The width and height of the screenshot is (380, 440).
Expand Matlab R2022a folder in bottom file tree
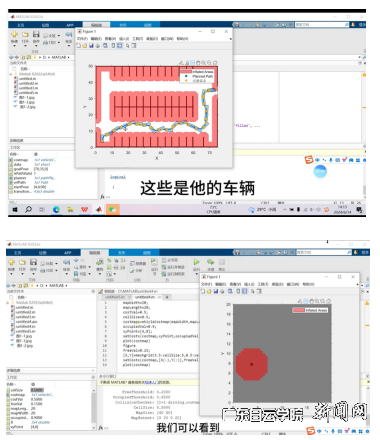coord(8,303)
